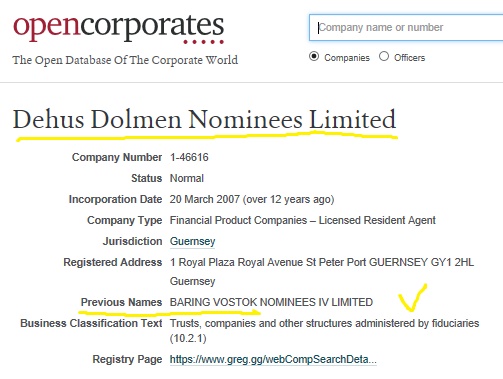
Task: Click the Business Classification Text label
Action: point(91,323)
